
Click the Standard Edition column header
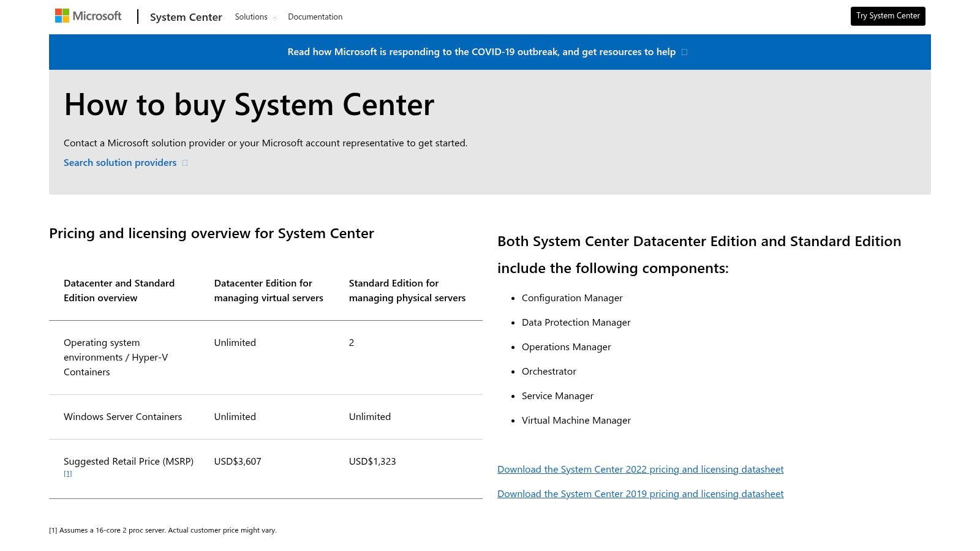[407, 291]
